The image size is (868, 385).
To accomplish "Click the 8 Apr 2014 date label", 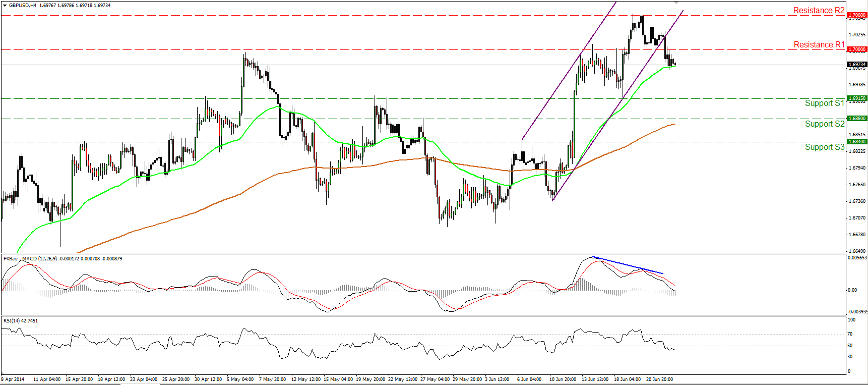I will coord(13,379).
